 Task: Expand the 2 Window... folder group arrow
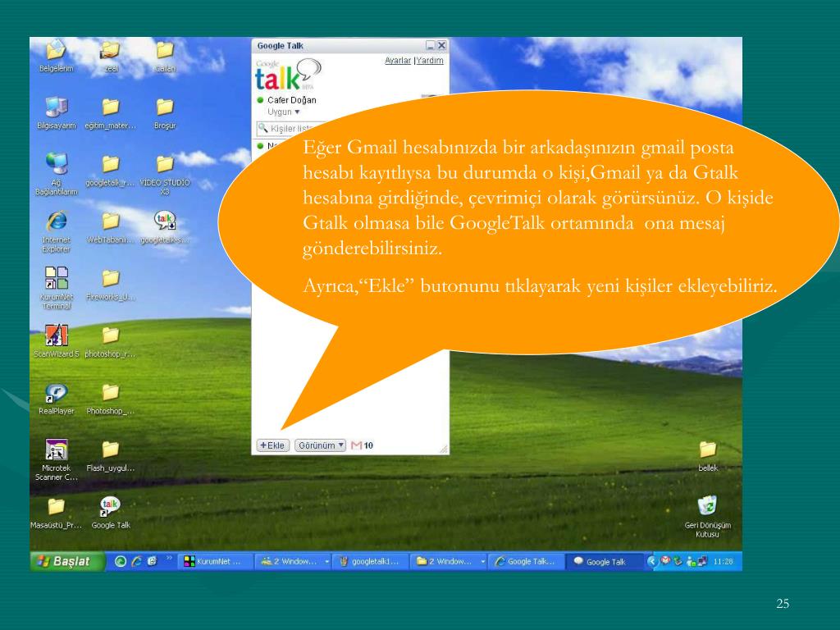point(482,561)
